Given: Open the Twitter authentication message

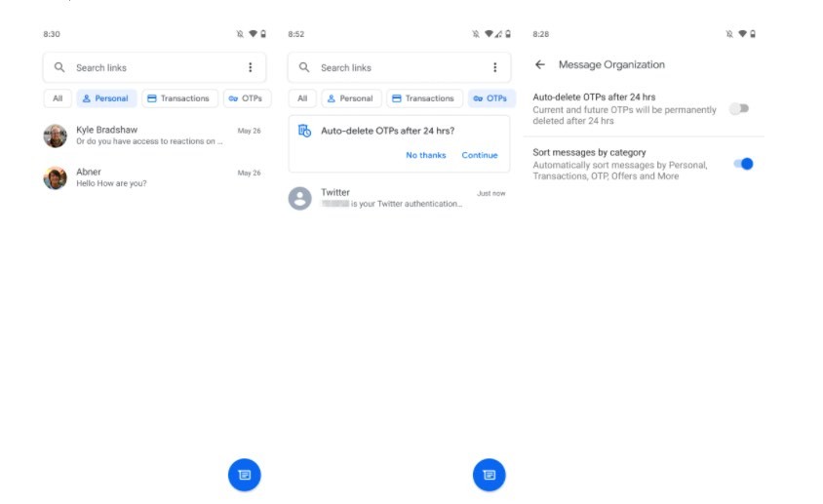Looking at the screenshot, I should [400, 198].
